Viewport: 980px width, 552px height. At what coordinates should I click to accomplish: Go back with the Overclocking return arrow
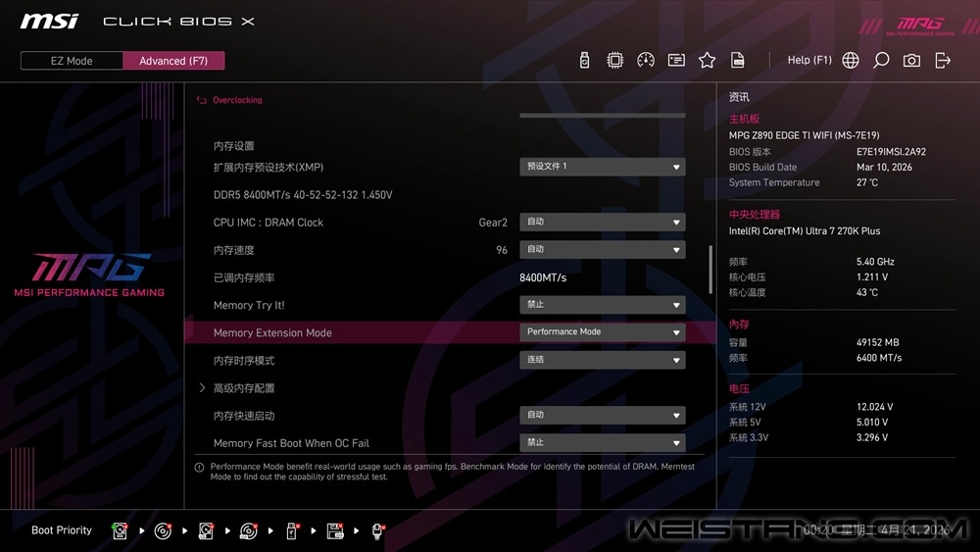[x=201, y=100]
